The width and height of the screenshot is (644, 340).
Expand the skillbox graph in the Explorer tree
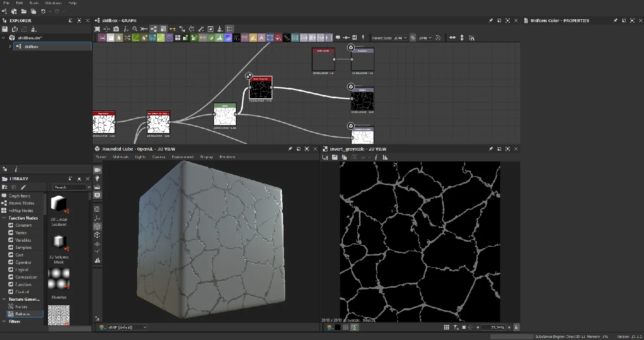pos(10,46)
